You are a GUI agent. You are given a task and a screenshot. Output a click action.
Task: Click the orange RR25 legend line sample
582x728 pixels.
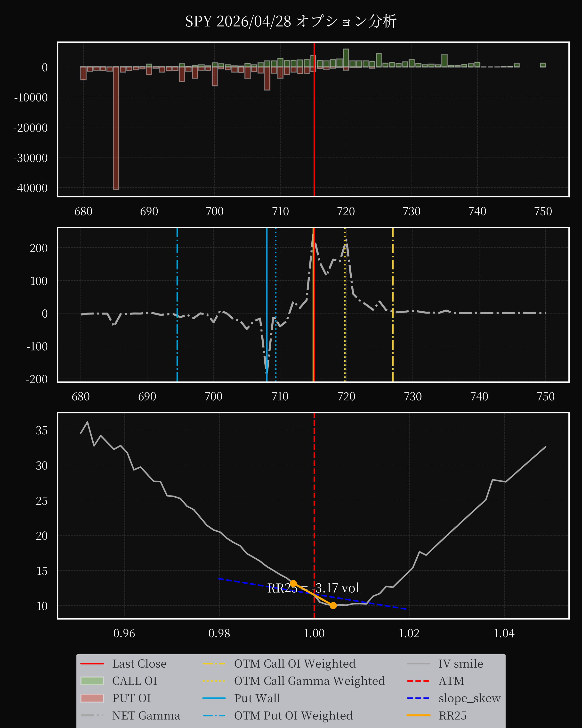click(418, 715)
